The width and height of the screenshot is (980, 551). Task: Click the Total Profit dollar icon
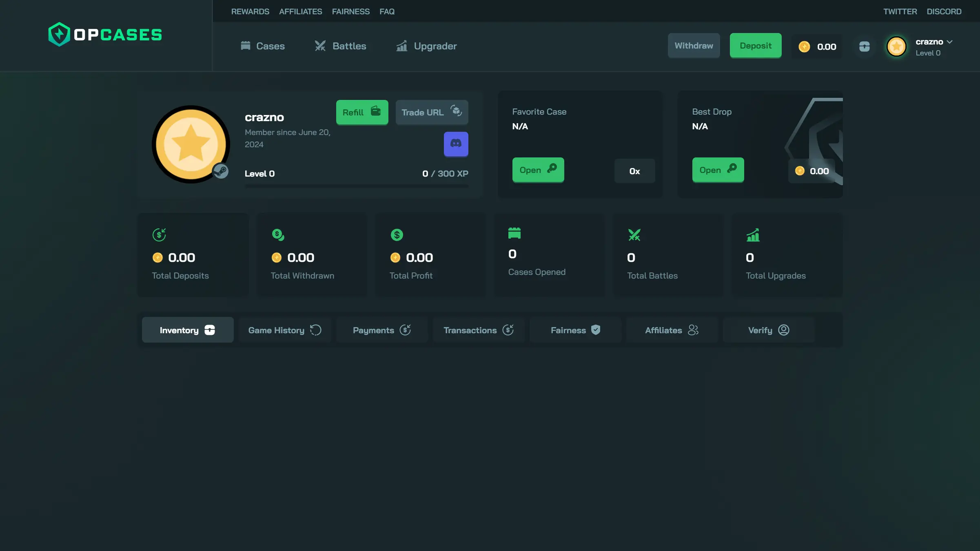(397, 235)
